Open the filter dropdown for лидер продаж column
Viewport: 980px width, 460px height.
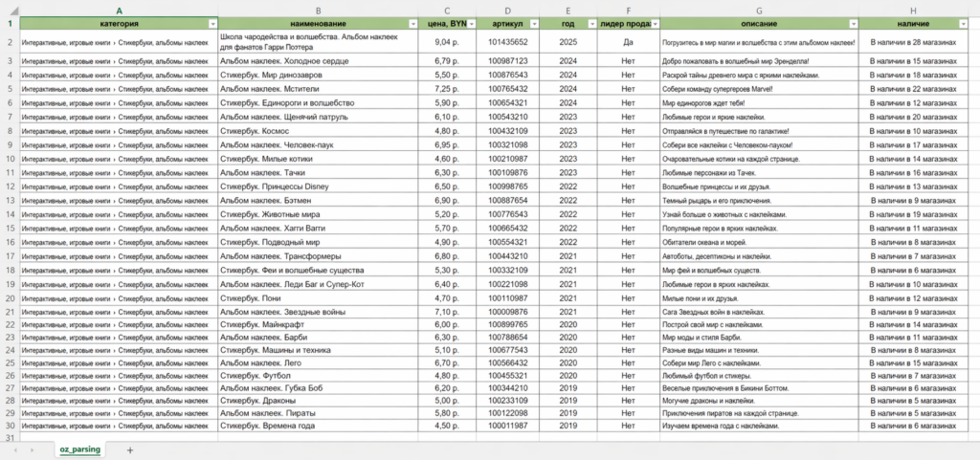[655, 24]
